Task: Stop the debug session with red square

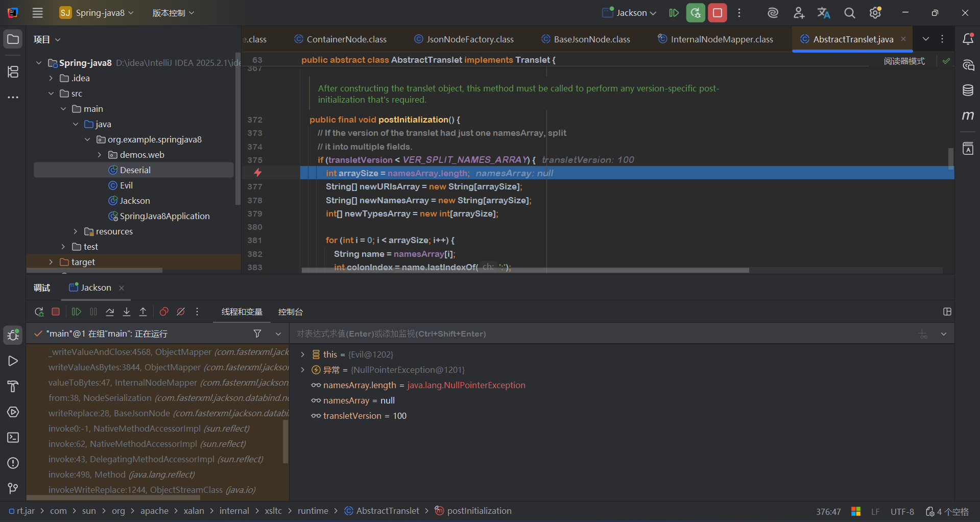Action: (56, 312)
